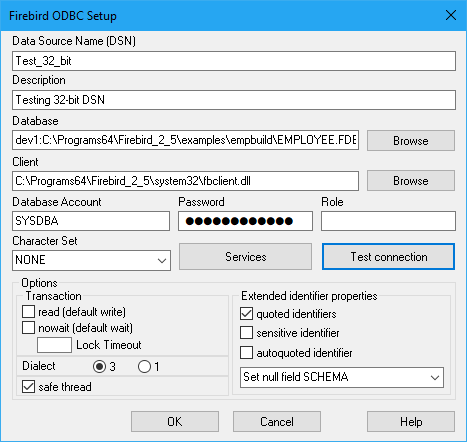This screenshot has height=442, width=467.
Task: Click the Client library path field
Action: coord(185,181)
